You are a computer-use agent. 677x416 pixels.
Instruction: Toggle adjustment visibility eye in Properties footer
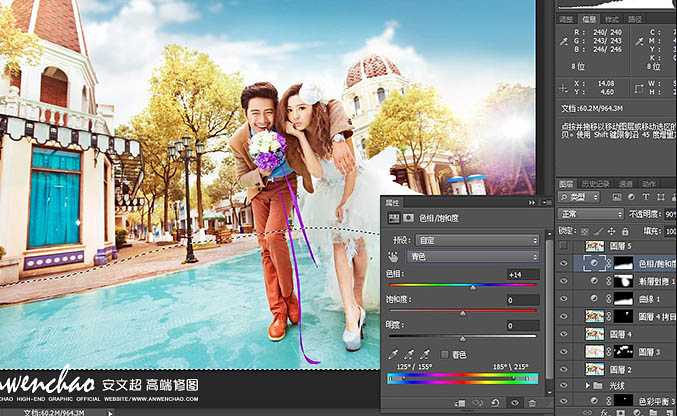pos(515,403)
